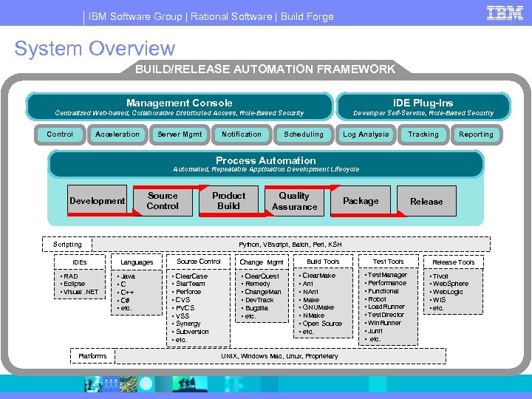Click the IBM logo in the header

pos(505,13)
